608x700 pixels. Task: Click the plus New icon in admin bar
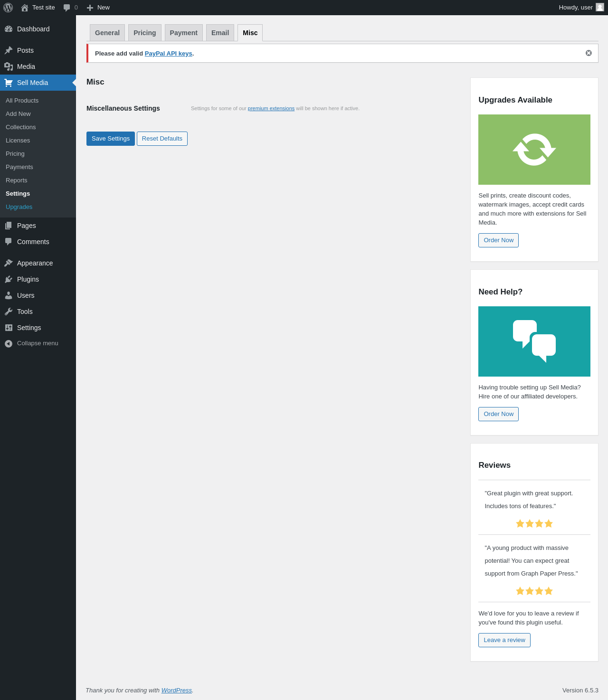tap(90, 8)
